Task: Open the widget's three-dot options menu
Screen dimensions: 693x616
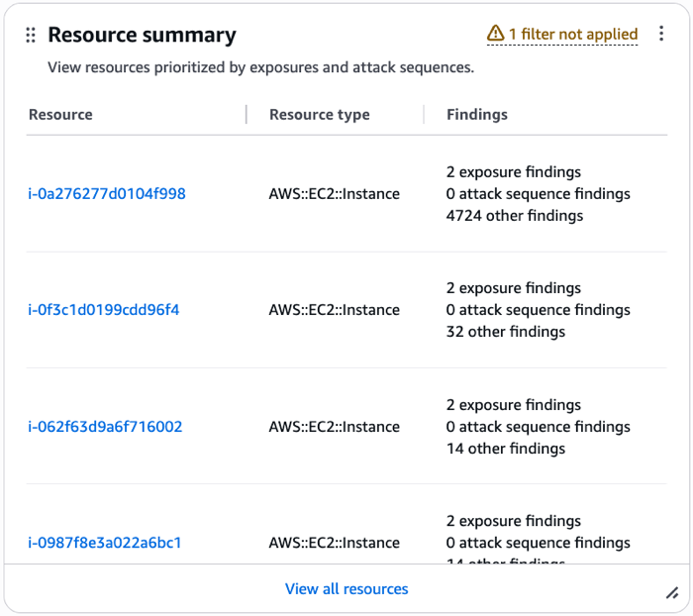Action: click(x=662, y=34)
